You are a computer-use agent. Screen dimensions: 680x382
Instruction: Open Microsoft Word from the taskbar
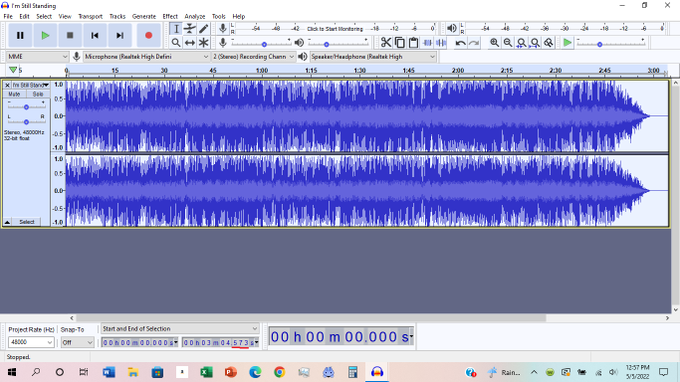[109, 372]
